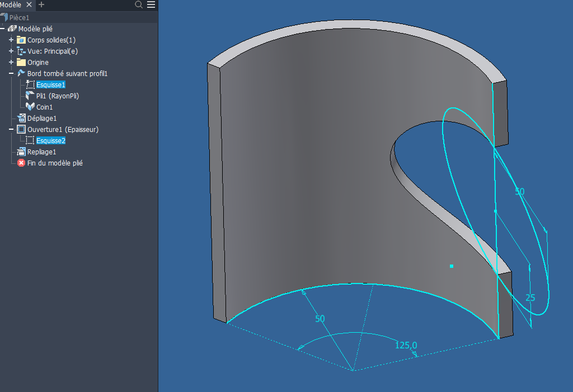Select Corps solides(1) in the browser
573x392 pixels.
51,40
